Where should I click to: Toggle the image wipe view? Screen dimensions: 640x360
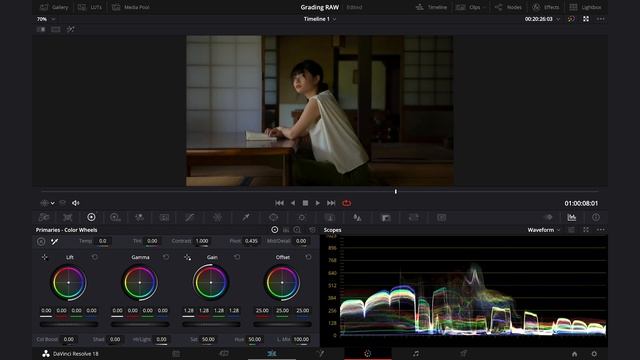[x=41, y=29]
